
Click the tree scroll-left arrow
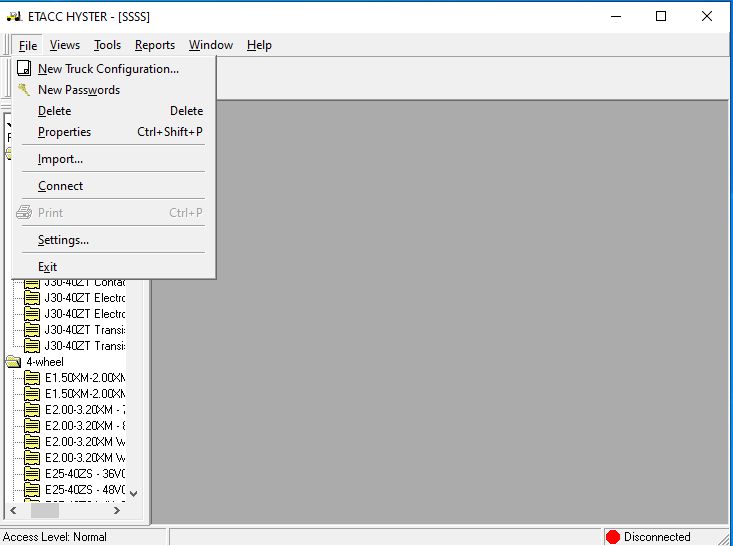13,510
